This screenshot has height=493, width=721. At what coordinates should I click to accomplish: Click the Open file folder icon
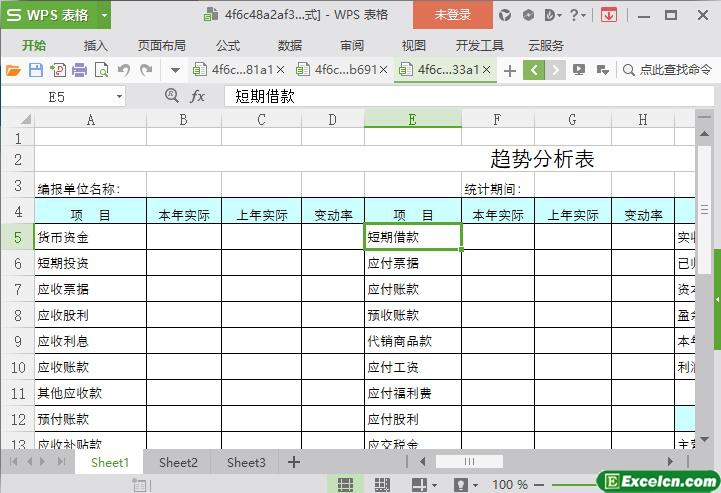click(13, 70)
